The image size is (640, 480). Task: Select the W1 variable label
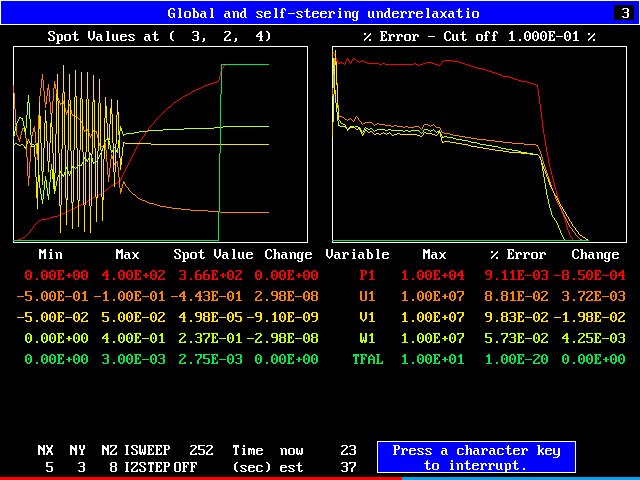[x=364, y=337]
